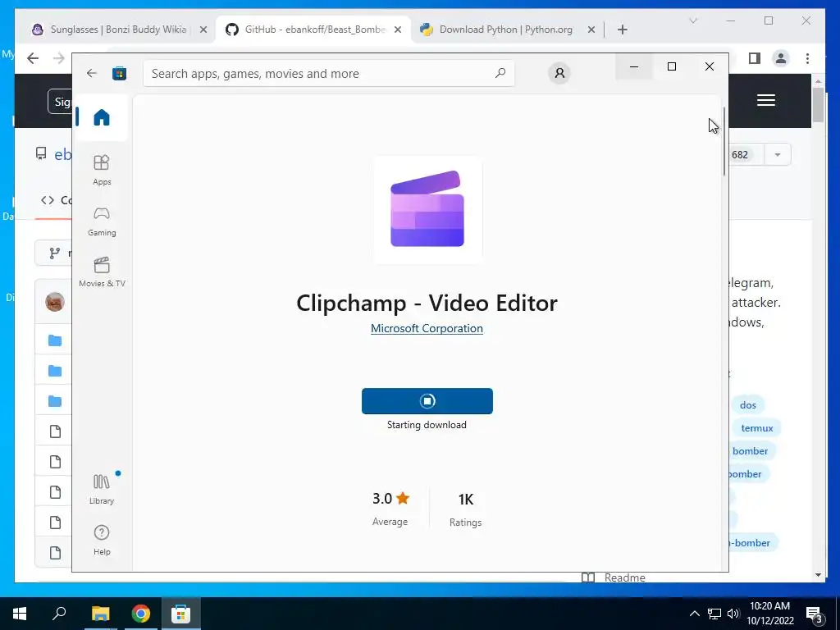This screenshot has height=630, width=840.
Task: Focus the Store search box
Action: (328, 73)
